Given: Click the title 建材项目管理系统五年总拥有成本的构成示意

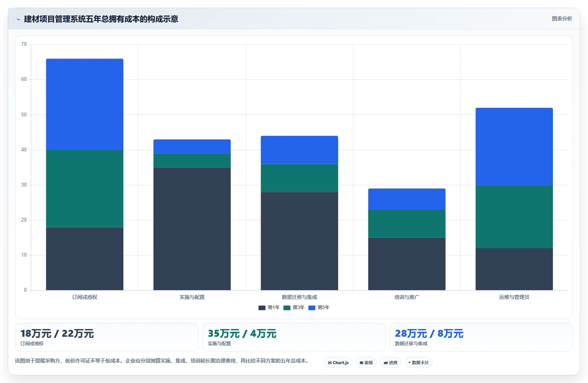Looking at the screenshot, I should [101, 19].
